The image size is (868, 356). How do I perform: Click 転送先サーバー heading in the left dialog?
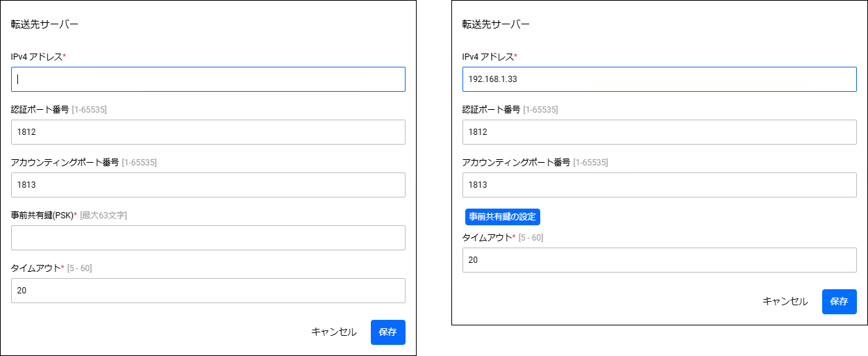pos(45,24)
